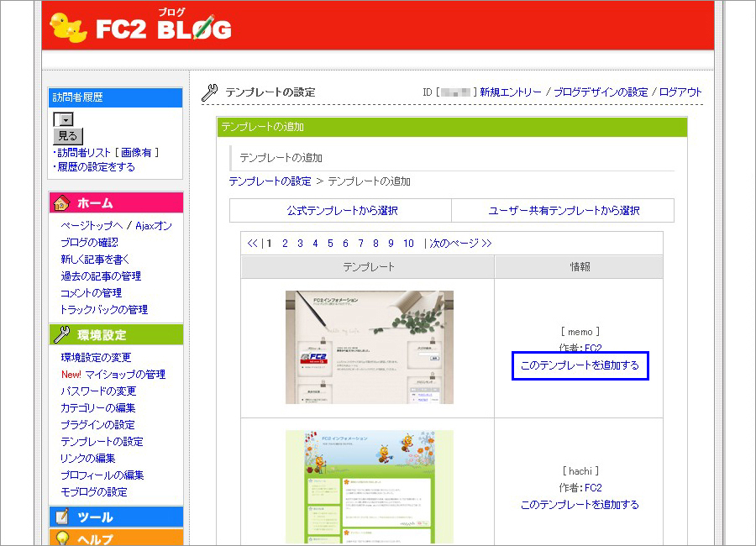The height and width of the screenshot is (546, 756).
Task: Click the hachi template preview thumbnail
Action: click(x=370, y=486)
